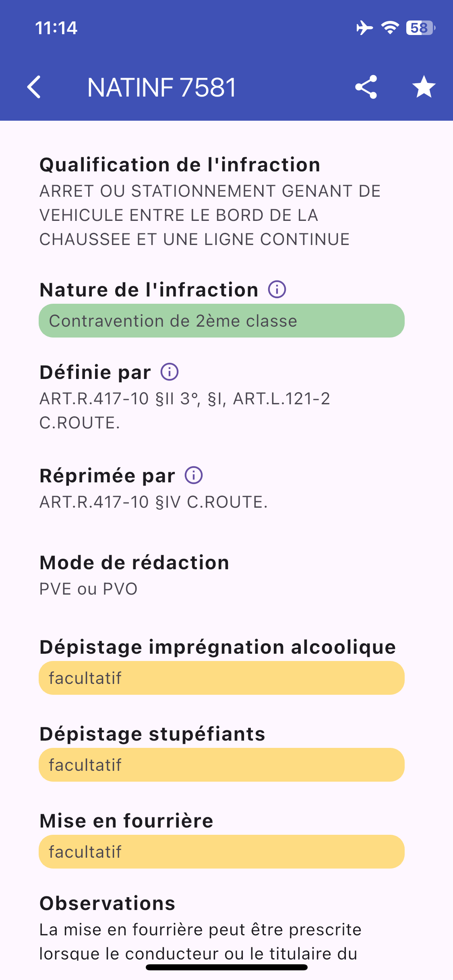Tap the back arrow icon
This screenshot has height=980, width=453.
click(x=34, y=87)
